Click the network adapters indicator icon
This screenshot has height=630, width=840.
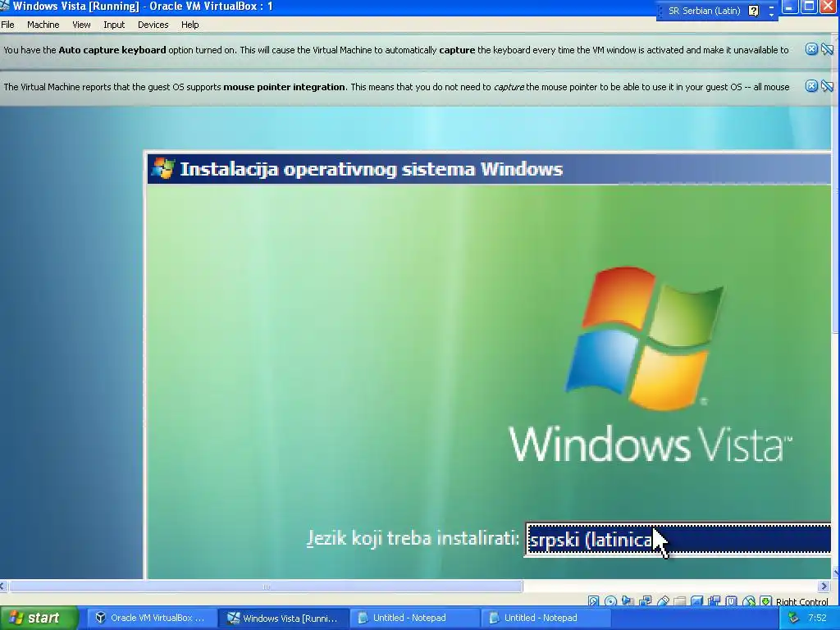coord(645,601)
